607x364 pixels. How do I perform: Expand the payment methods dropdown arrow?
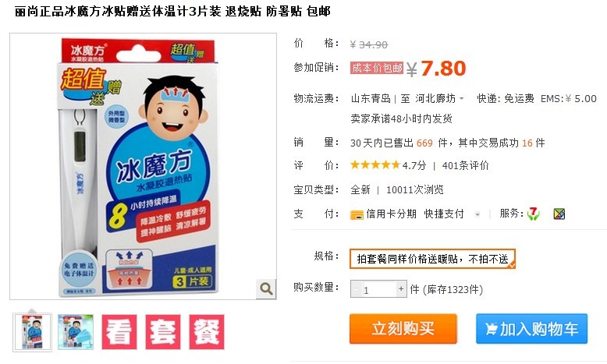pos(477,214)
